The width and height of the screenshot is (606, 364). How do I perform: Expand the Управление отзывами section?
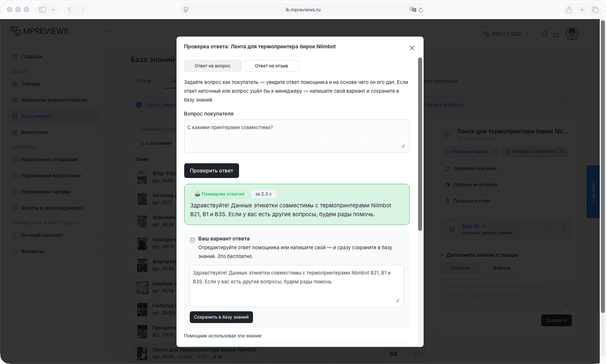point(98,159)
